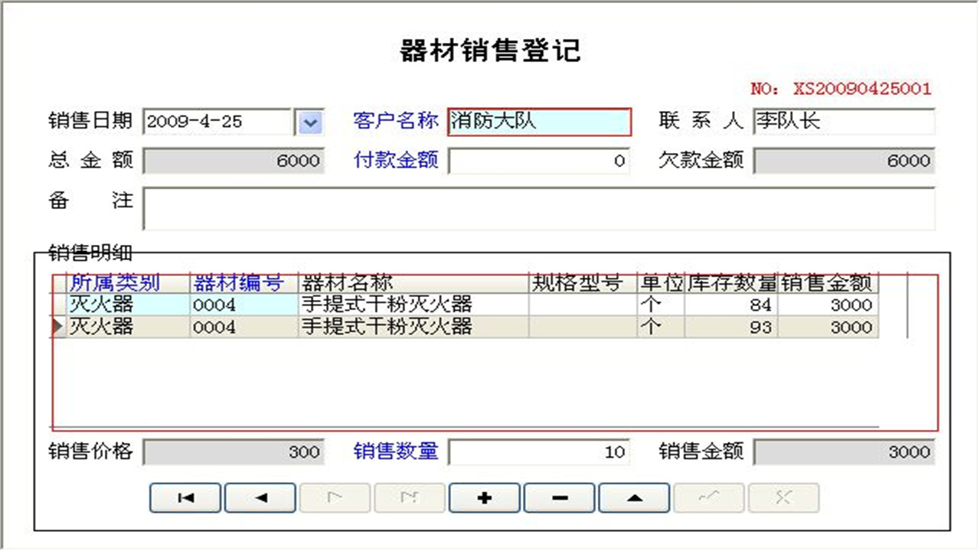Click inside the 联系人 input field

[842, 121]
